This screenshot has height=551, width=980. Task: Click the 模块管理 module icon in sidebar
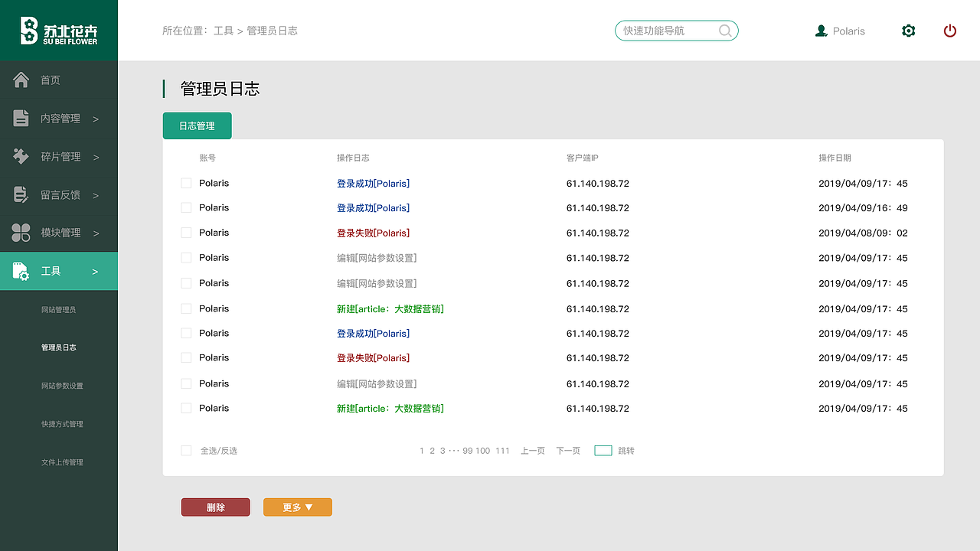[x=21, y=233]
